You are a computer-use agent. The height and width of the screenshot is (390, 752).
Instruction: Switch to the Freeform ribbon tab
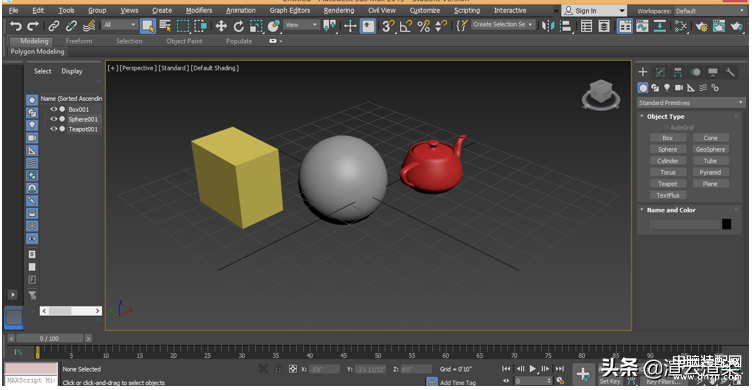tap(79, 41)
